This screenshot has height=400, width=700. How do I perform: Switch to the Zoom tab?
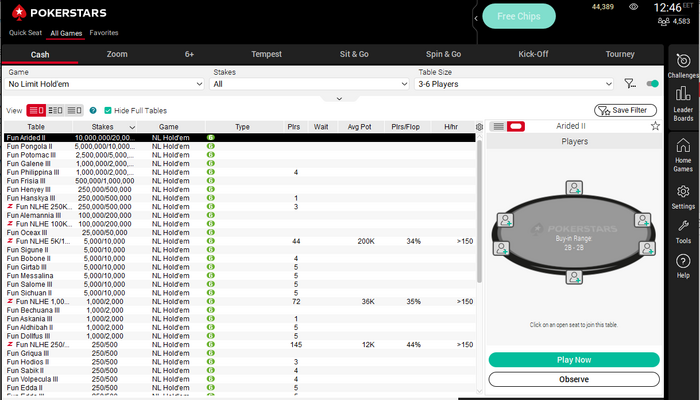tap(117, 54)
